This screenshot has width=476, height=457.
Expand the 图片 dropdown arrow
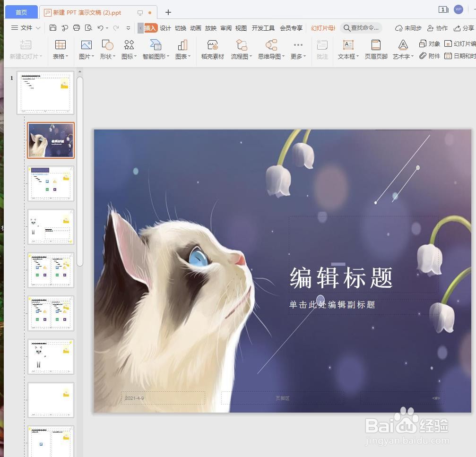coord(93,56)
